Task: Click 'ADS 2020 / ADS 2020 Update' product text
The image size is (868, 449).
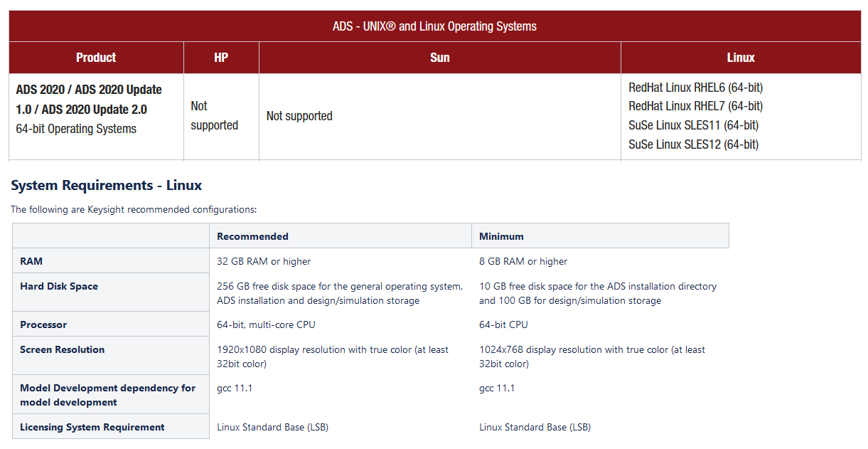Action: coord(89,90)
